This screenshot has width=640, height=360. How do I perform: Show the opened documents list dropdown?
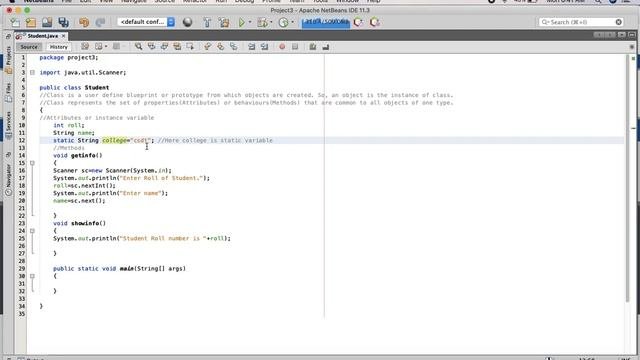(621, 35)
